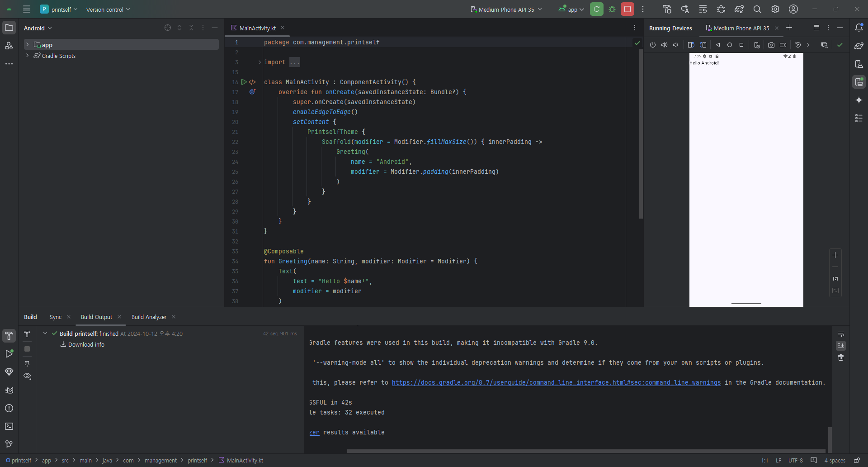Start debugging the app with the bug icon

612,9
